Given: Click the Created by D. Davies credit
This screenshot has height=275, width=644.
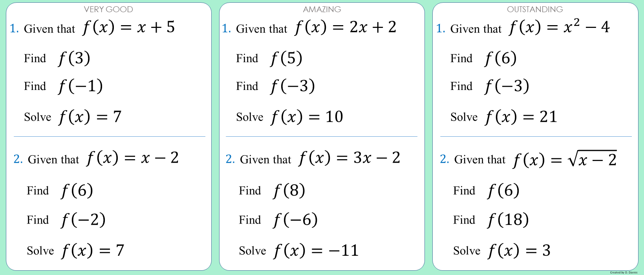Looking at the screenshot, I should (624, 272).
